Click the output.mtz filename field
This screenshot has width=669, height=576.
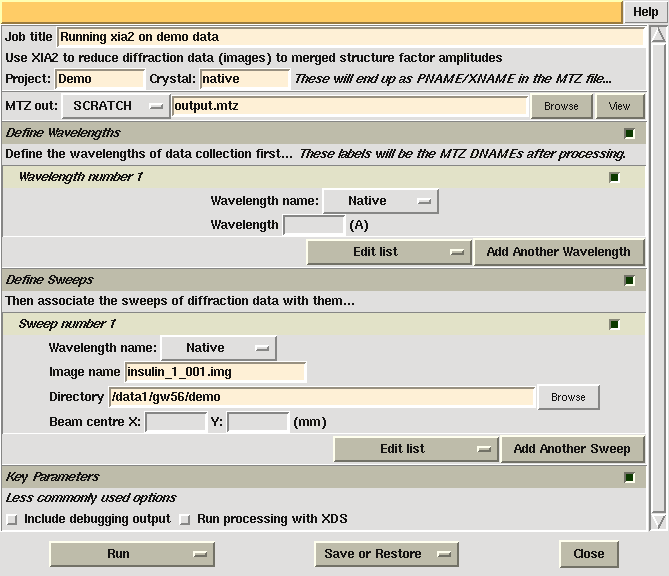(x=350, y=106)
